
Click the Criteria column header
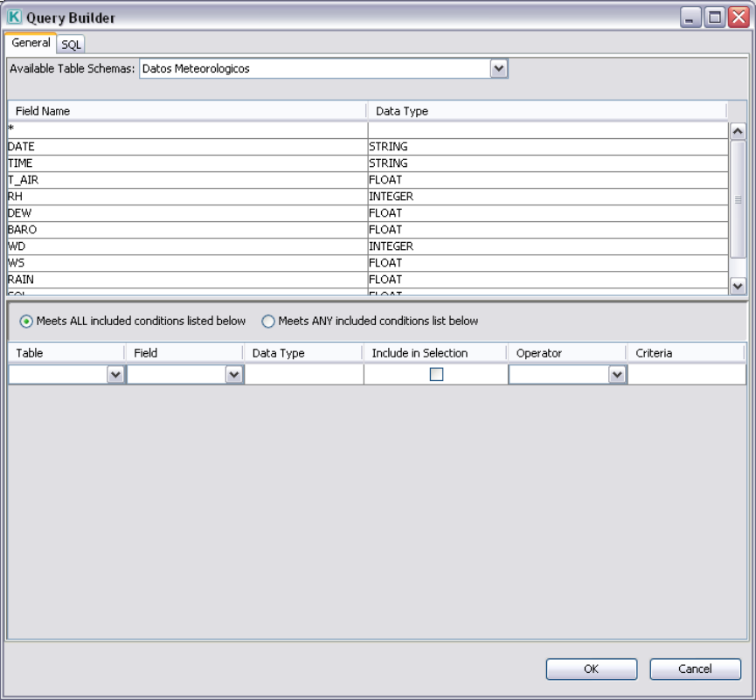pos(686,353)
